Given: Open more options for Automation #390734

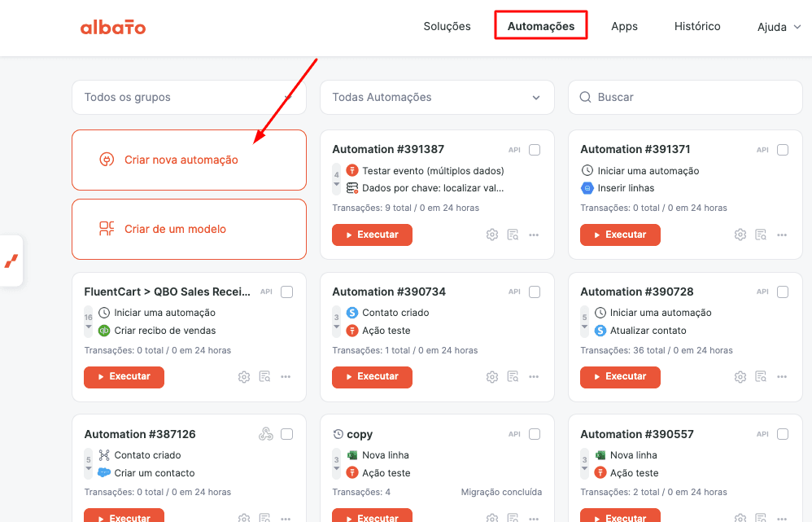Looking at the screenshot, I should [x=534, y=377].
